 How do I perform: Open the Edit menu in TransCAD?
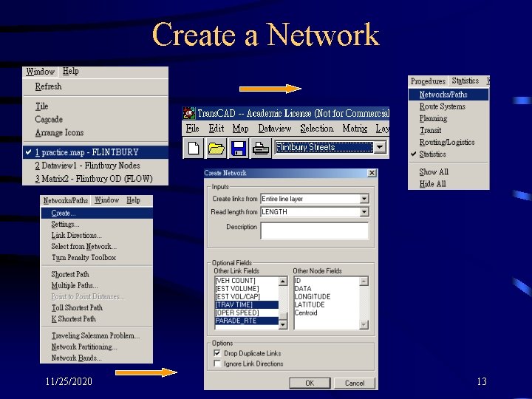(x=216, y=129)
